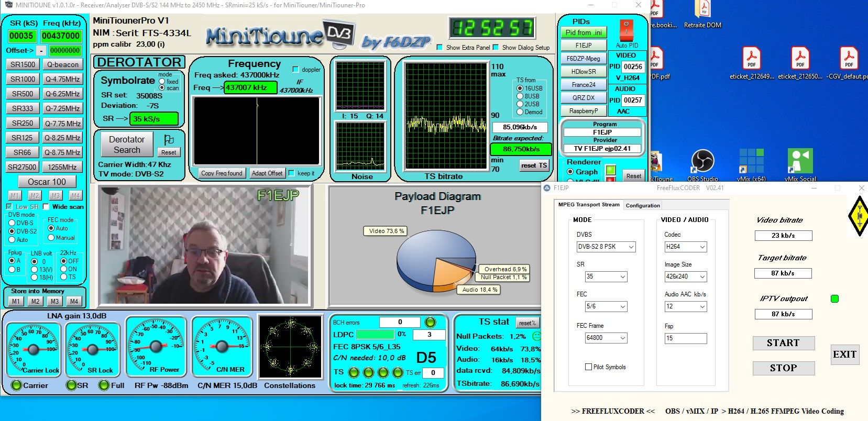This screenshot has width=868, height=421.
Task: Click the C/N MER gauge
Action: [222, 346]
